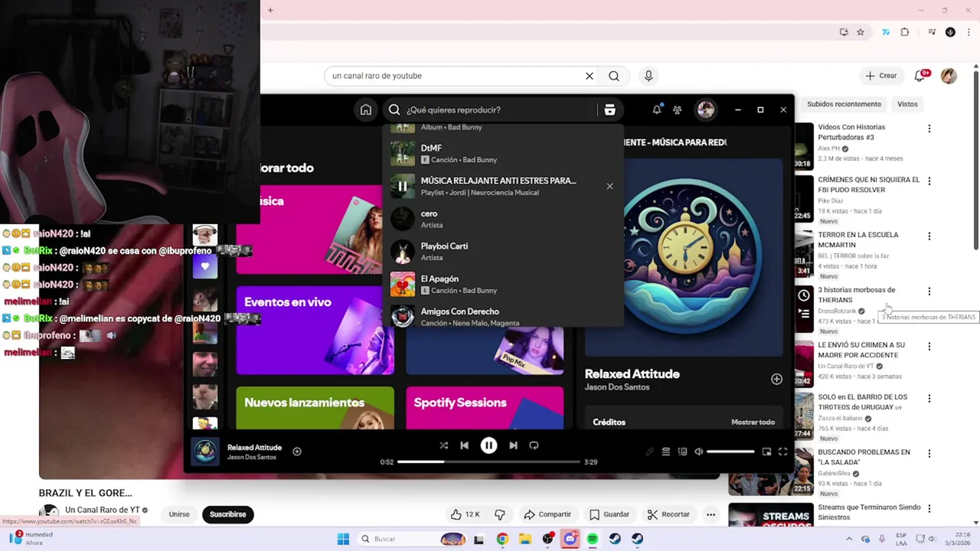Select El Apagón song result
Image resolution: width=980 pixels, height=551 pixels.
tap(503, 284)
